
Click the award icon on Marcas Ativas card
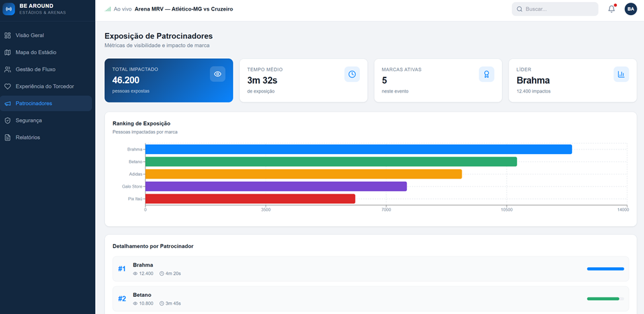coord(487,74)
